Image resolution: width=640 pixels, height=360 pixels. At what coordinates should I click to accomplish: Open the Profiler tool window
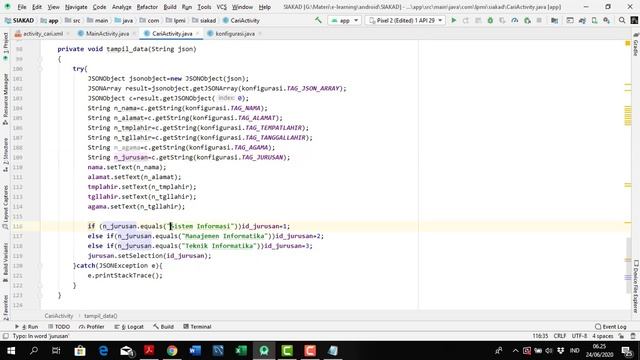coord(91,327)
